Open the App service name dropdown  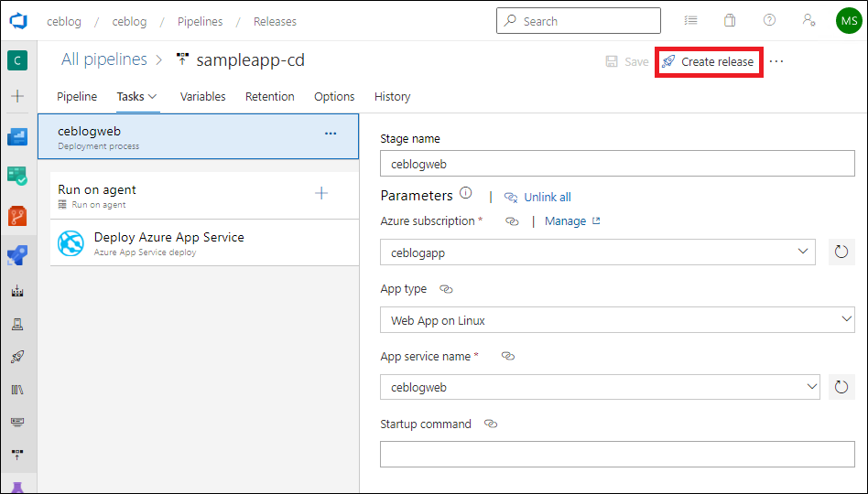tap(600, 387)
